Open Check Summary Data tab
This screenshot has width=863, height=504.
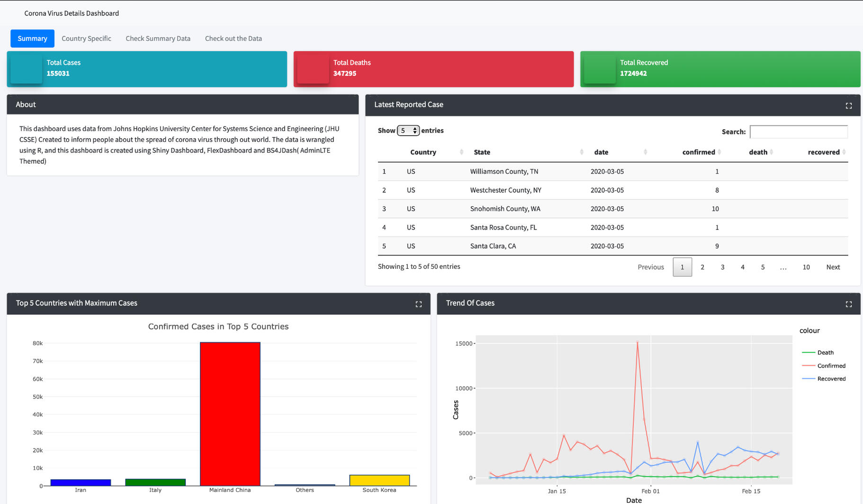click(x=158, y=38)
